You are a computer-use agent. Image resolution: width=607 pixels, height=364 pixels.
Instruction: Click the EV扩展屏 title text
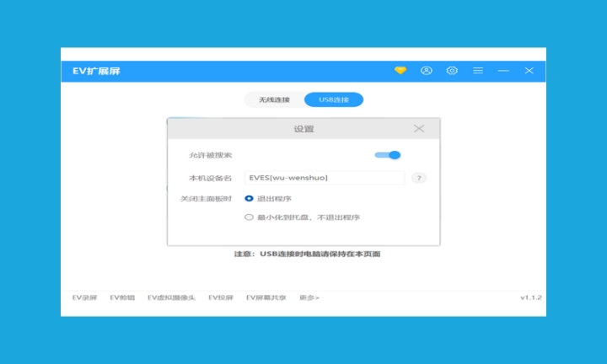point(96,71)
